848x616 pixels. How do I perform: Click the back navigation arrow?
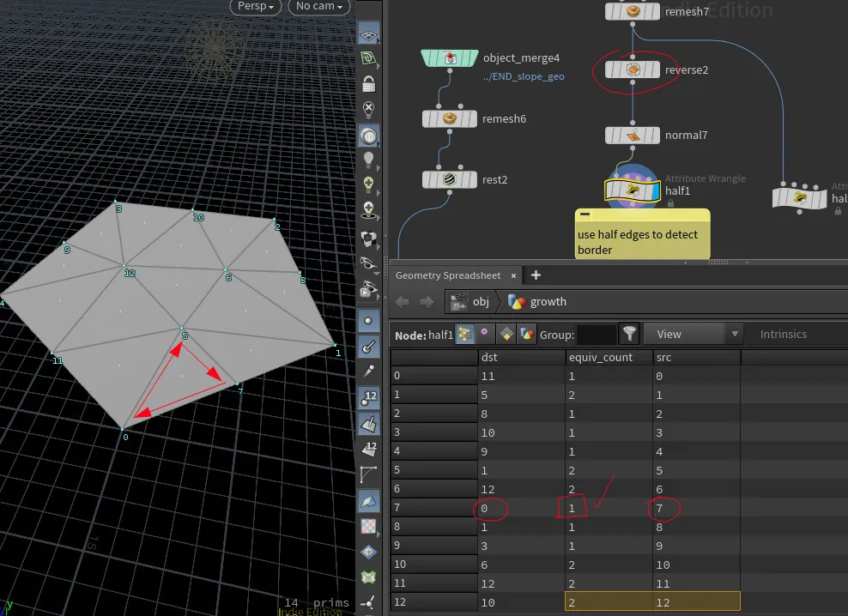click(x=402, y=302)
